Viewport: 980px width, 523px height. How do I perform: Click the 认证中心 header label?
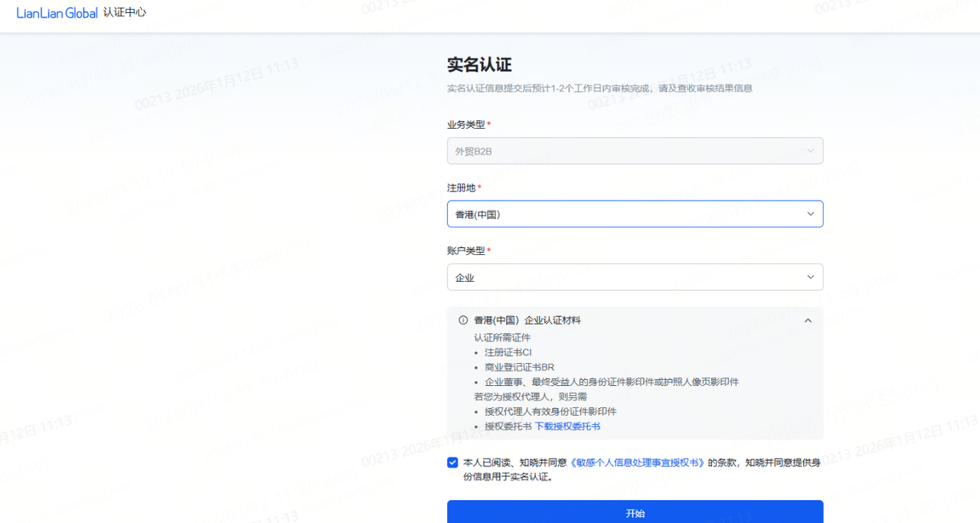(125, 13)
